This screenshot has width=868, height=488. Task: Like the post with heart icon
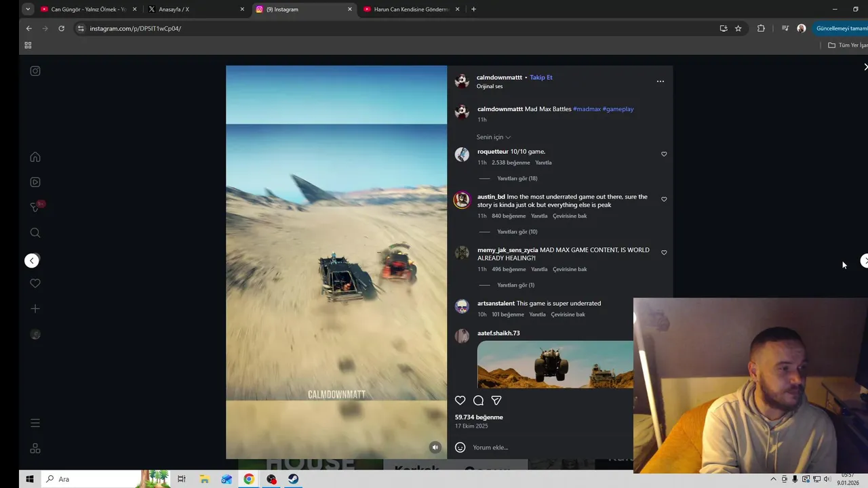(x=460, y=401)
